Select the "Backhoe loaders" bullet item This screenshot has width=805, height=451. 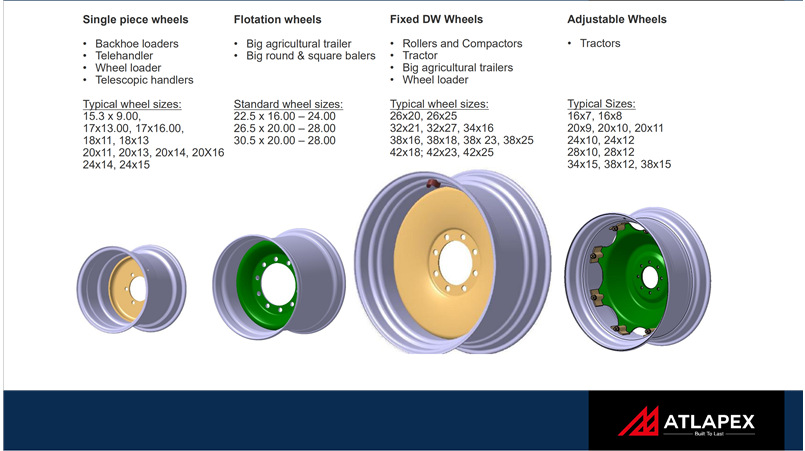pyautogui.click(x=137, y=44)
